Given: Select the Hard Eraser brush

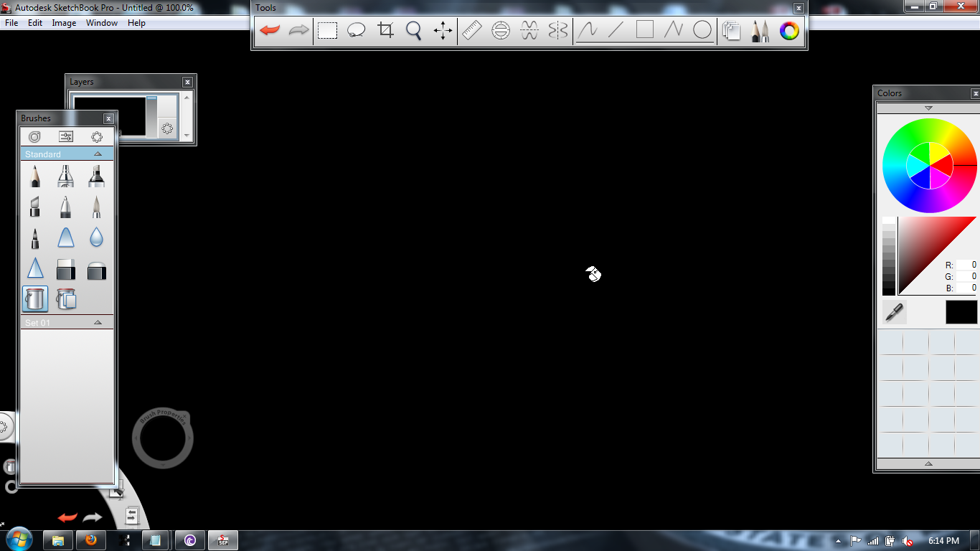Looking at the screenshot, I should 65,268.
